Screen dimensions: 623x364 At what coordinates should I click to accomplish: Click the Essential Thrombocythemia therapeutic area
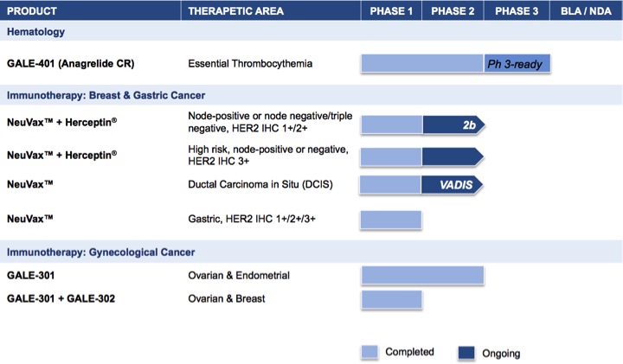pos(249,63)
